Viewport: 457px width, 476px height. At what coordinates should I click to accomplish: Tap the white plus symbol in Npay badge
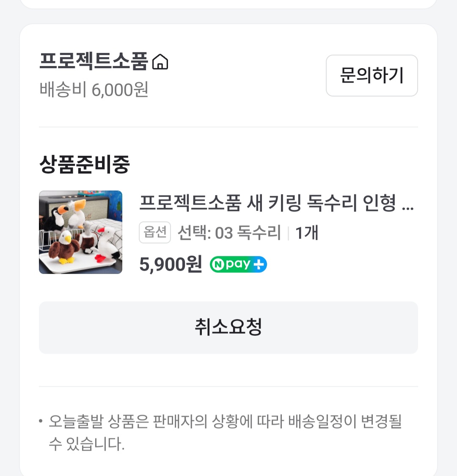[x=259, y=264]
